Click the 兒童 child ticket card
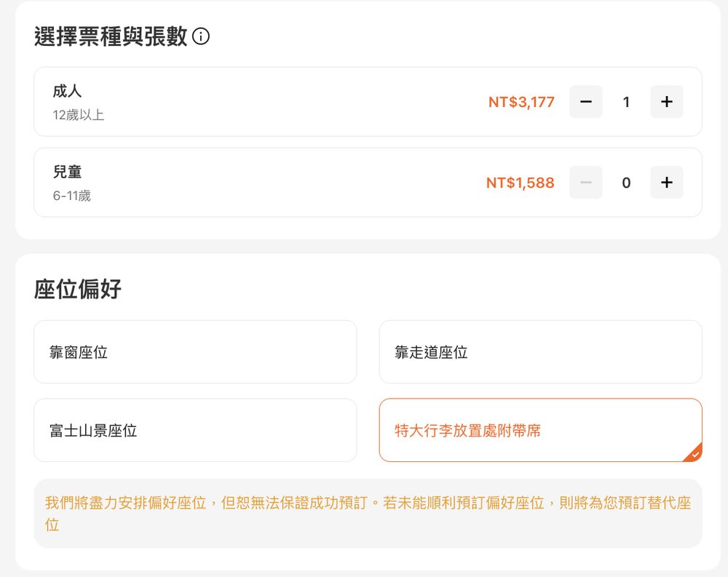Screen dimensions: 728x577 click(291, 183)
